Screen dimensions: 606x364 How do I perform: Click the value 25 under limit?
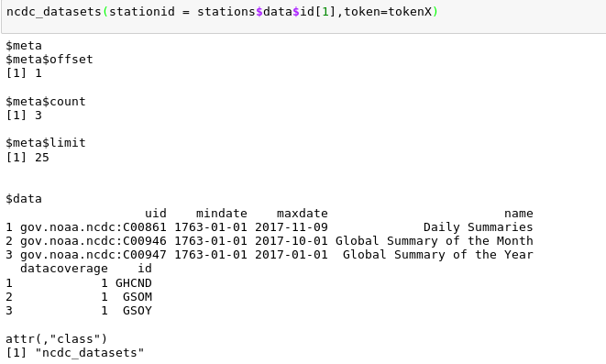[42, 158]
